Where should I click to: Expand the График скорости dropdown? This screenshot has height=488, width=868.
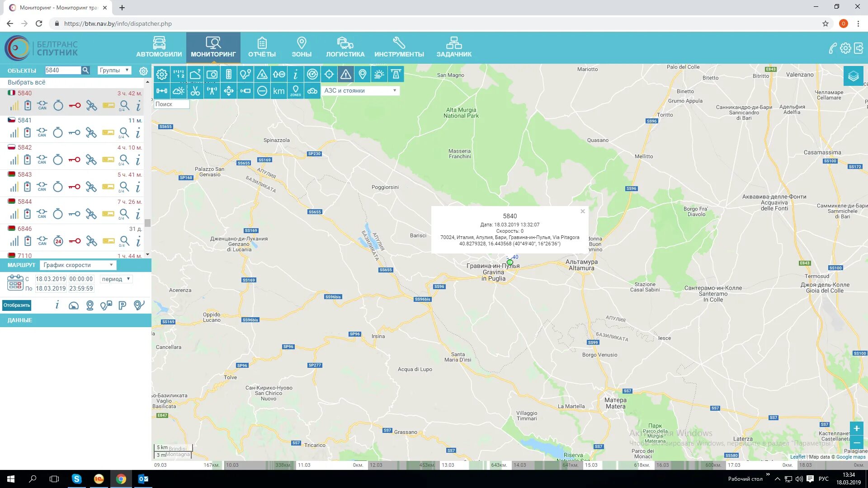pos(78,265)
